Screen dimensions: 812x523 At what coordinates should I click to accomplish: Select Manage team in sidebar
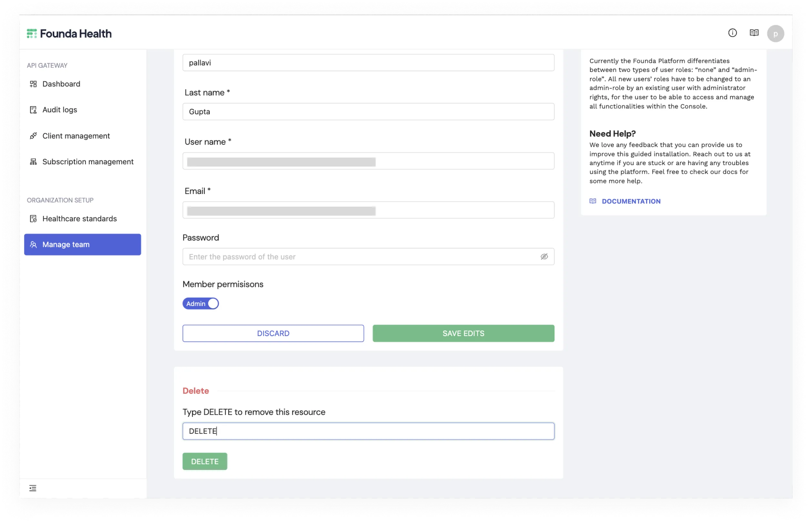83,244
